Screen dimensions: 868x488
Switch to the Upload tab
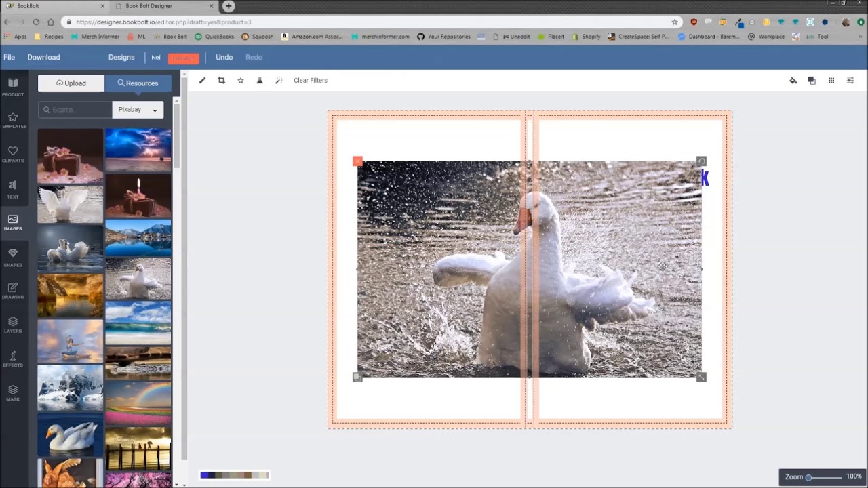[x=71, y=83]
